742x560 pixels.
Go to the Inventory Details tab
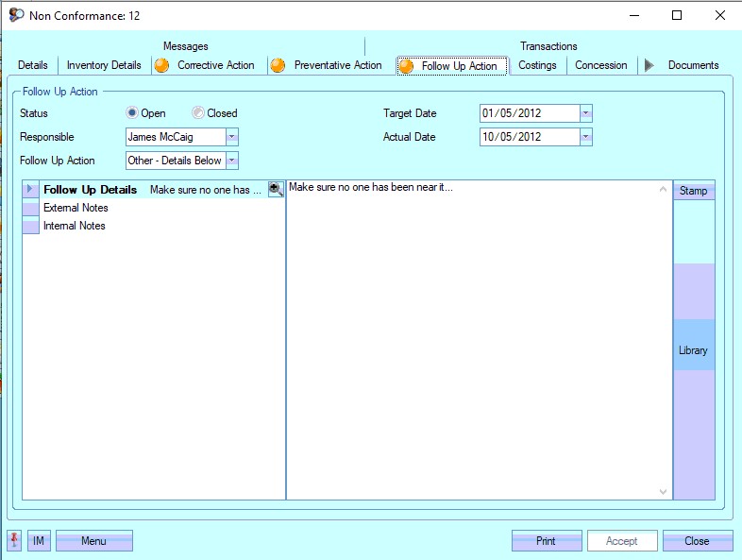click(x=104, y=65)
